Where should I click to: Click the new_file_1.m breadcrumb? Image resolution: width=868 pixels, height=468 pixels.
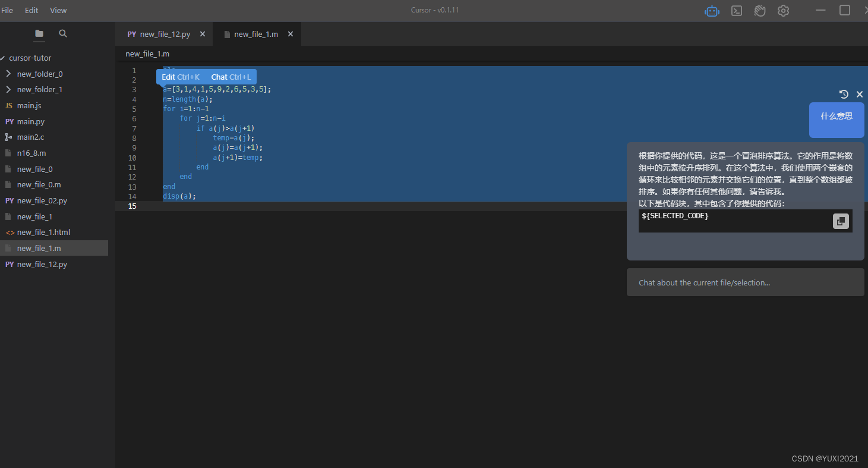(x=147, y=54)
